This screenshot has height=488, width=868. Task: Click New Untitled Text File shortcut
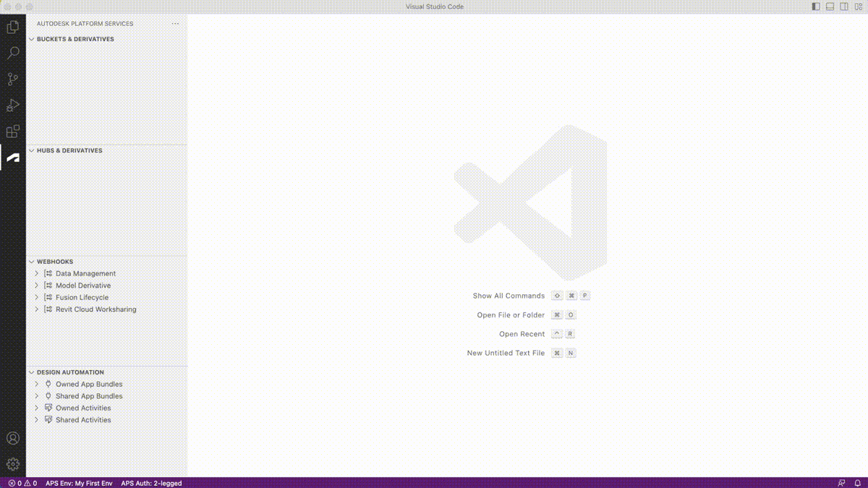522,353
